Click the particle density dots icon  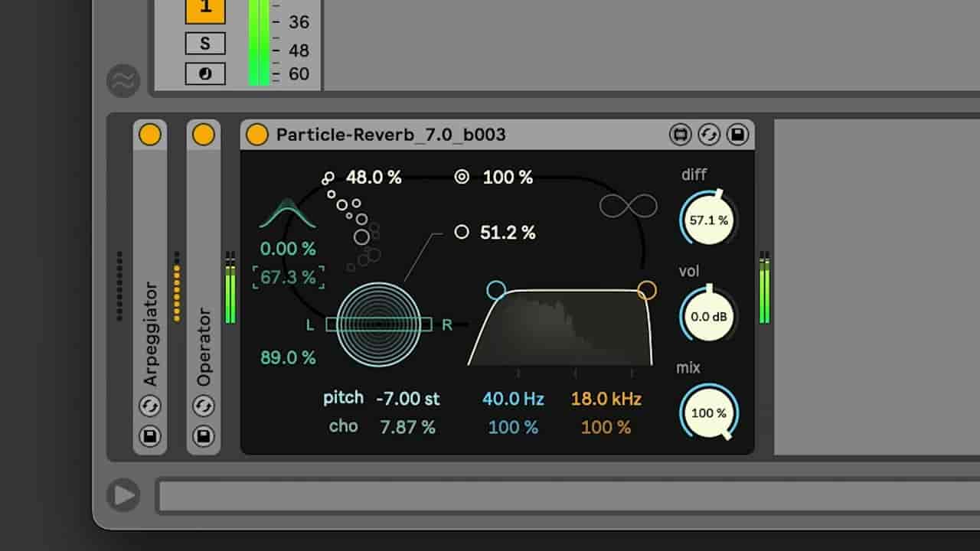pos(328,178)
